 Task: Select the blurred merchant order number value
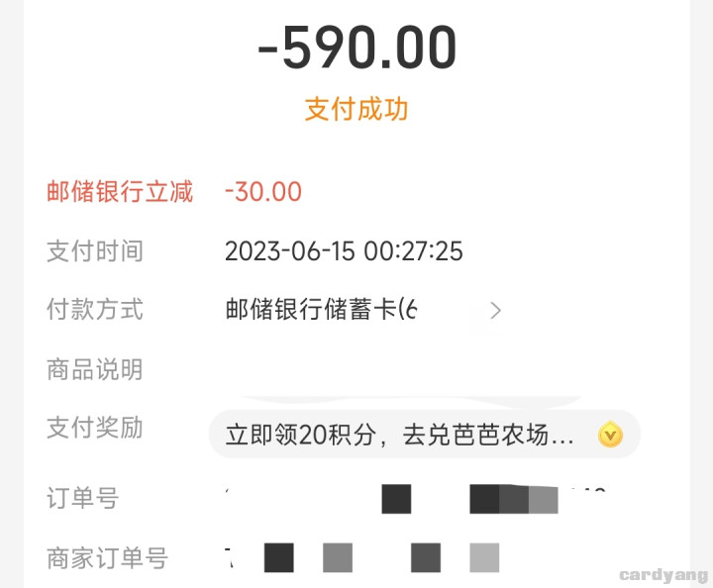coord(362,557)
